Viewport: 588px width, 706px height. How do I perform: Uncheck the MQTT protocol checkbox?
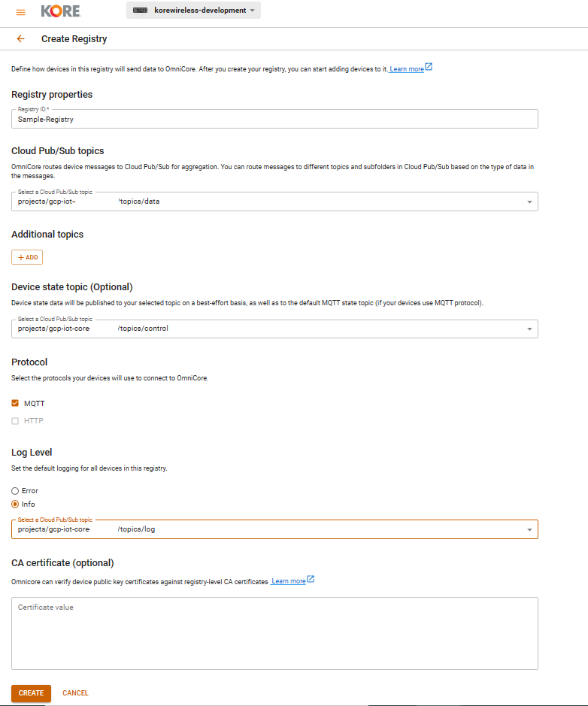(14, 403)
